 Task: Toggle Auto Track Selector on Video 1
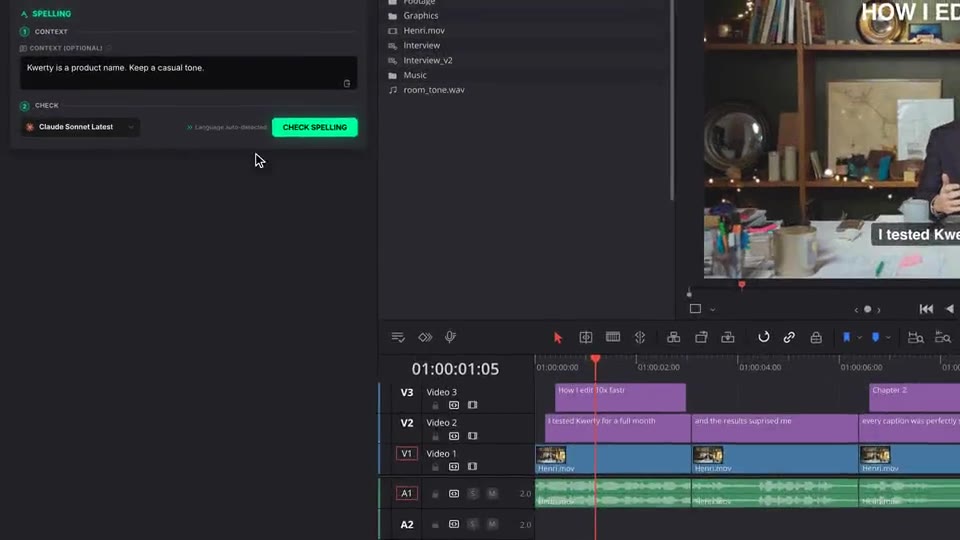454,467
